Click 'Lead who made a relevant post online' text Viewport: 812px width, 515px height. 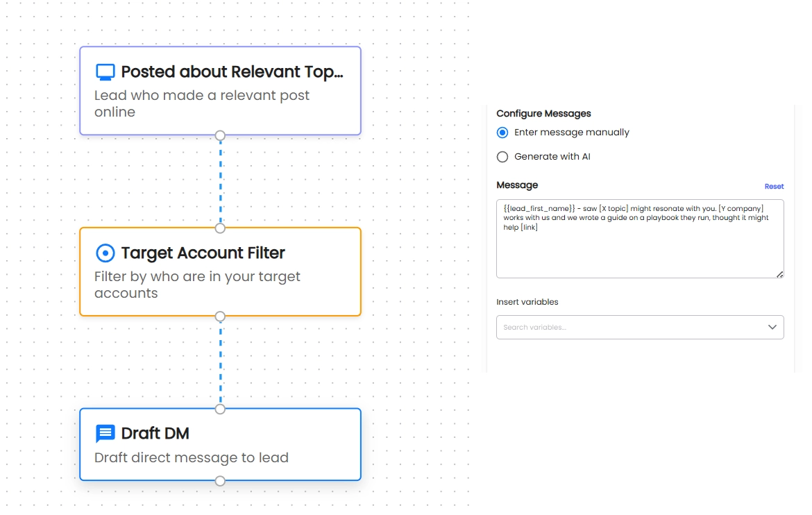tap(202, 103)
